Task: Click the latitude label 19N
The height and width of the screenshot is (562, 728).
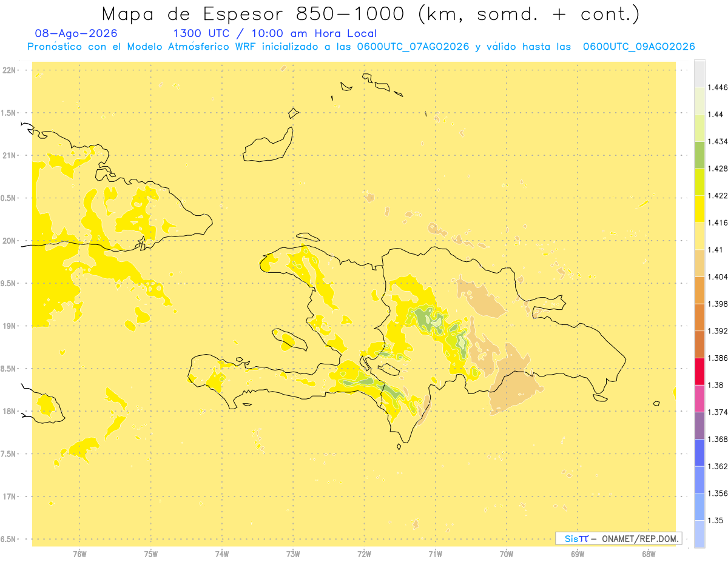Action: coord(10,326)
